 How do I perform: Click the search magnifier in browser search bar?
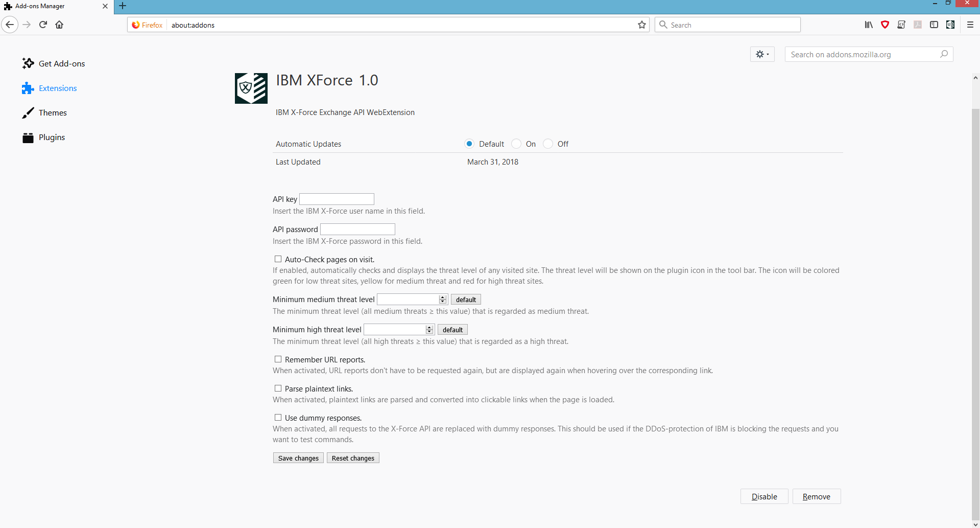click(x=663, y=25)
